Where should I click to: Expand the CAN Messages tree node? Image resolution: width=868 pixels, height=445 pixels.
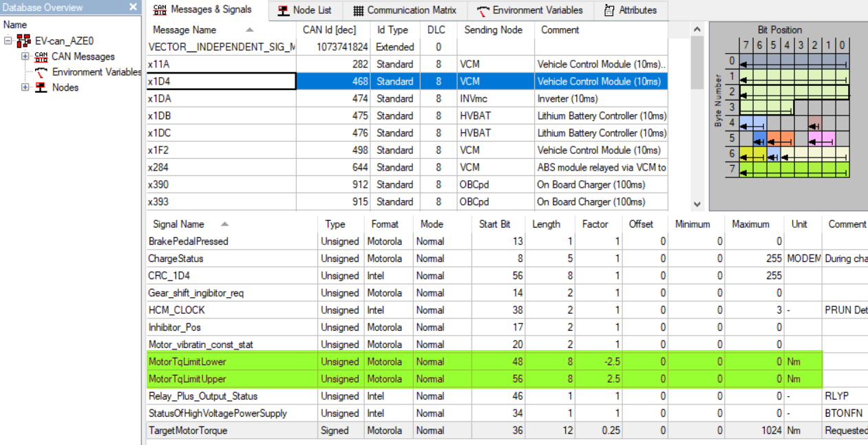(25, 56)
